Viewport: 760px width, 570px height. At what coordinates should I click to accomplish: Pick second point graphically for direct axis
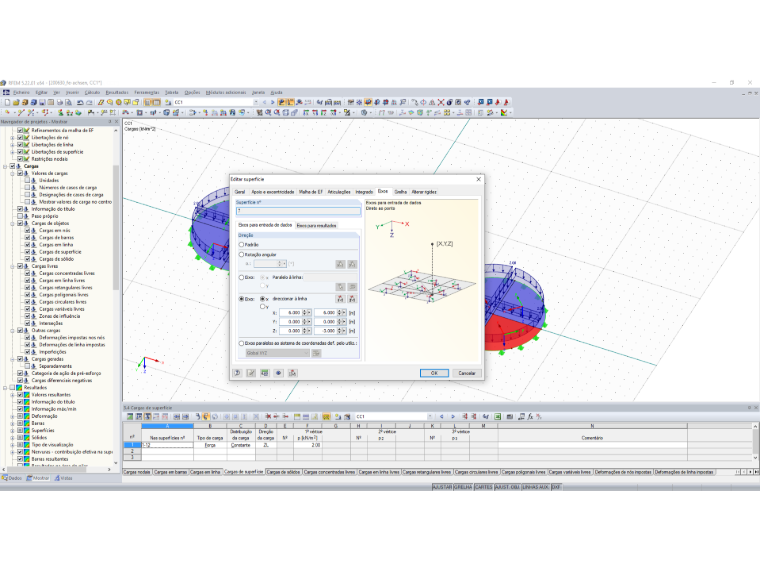(x=352, y=299)
